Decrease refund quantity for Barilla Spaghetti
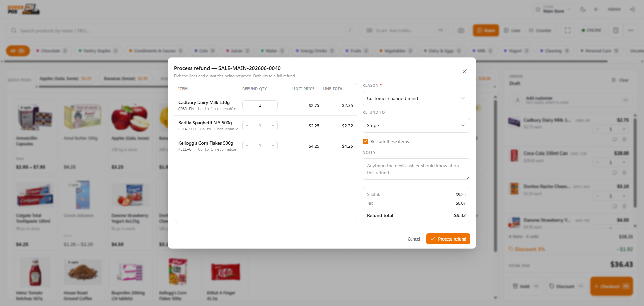The image size is (644, 306). click(x=247, y=126)
